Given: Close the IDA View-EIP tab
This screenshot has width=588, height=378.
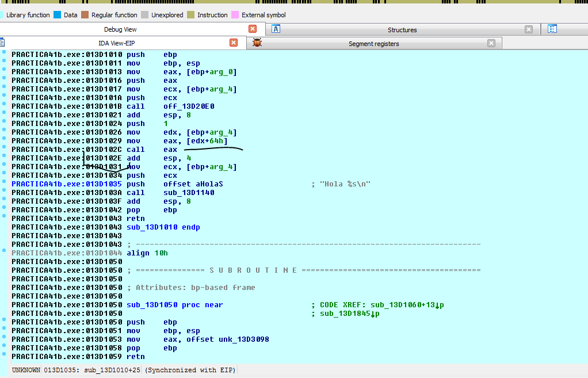Looking at the screenshot, I should coord(234,43).
